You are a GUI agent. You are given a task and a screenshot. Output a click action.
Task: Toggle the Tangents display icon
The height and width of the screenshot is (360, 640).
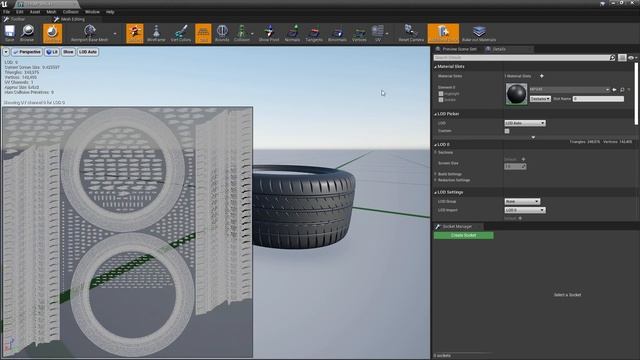pos(314,33)
